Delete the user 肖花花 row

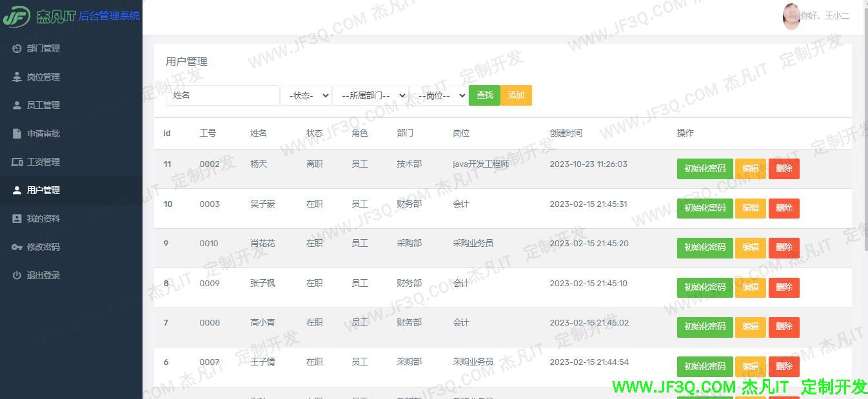tap(784, 248)
